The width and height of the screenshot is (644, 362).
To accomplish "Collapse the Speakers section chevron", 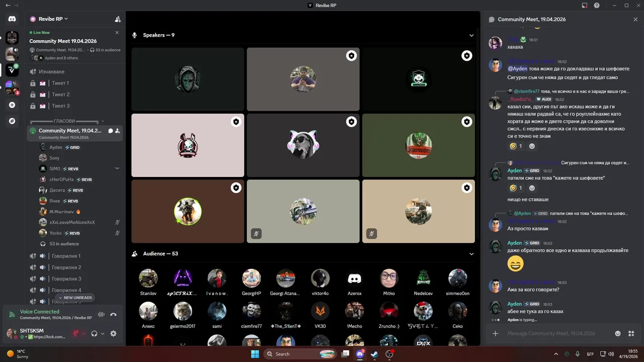I will click(x=471, y=35).
